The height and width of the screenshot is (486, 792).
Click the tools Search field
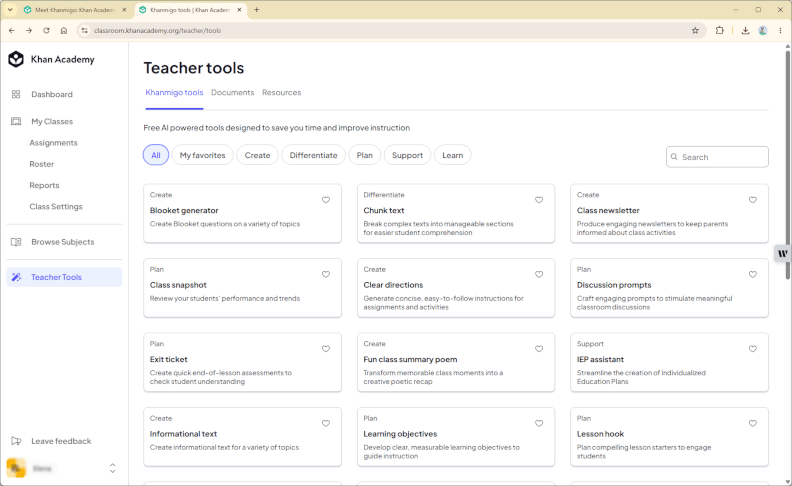(717, 157)
